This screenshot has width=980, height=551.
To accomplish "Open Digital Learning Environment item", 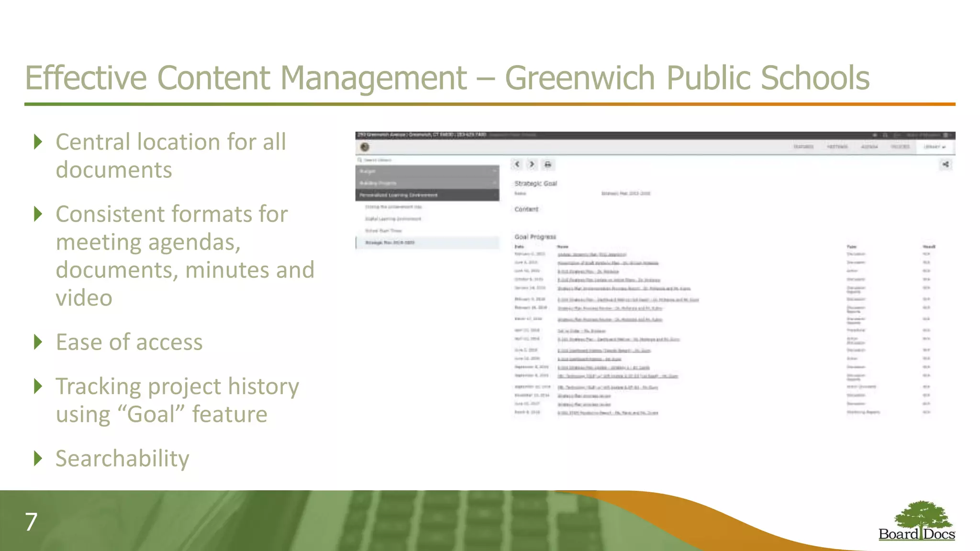I will point(393,219).
